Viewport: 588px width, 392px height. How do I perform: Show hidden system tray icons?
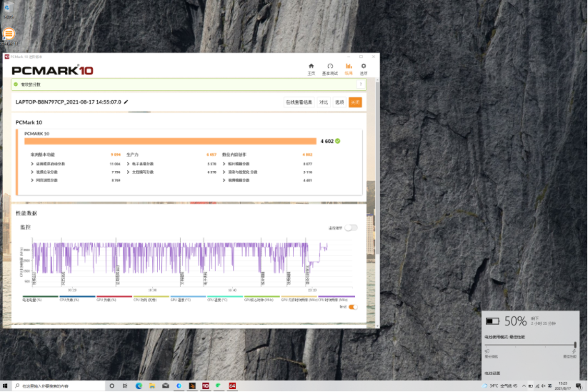tap(524, 386)
